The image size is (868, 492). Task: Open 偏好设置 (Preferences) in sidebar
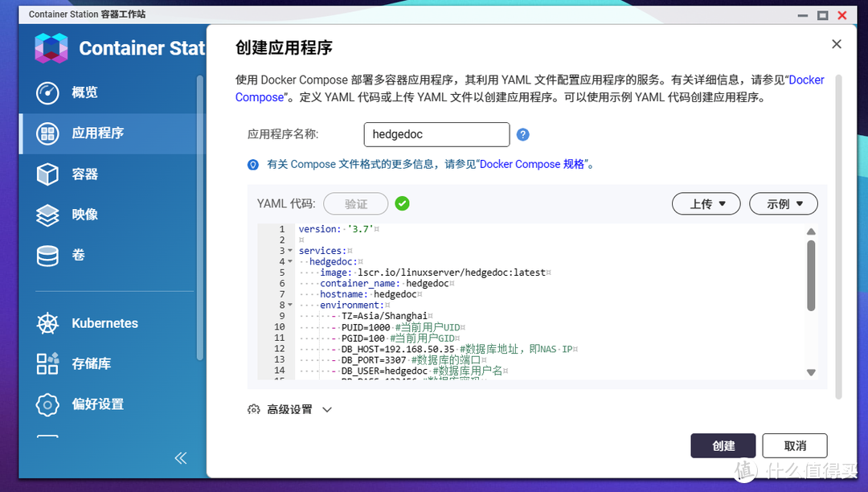(x=95, y=404)
